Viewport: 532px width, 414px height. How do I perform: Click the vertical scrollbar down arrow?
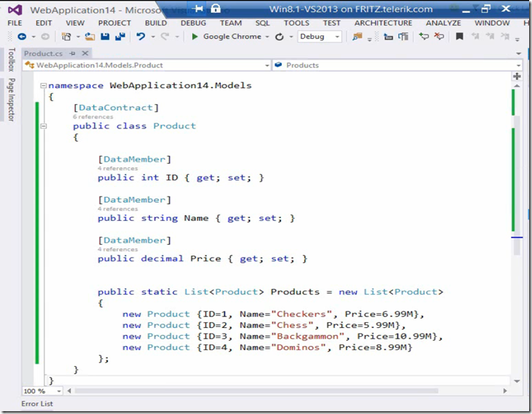click(x=517, y=381)
